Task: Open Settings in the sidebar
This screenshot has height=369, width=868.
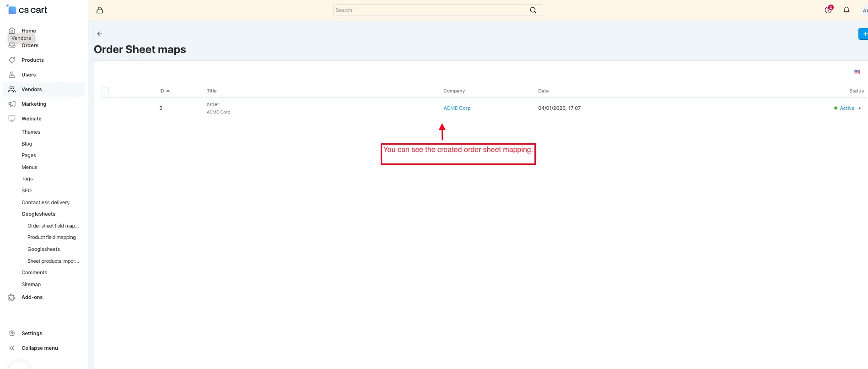Action: coord(32,333)
